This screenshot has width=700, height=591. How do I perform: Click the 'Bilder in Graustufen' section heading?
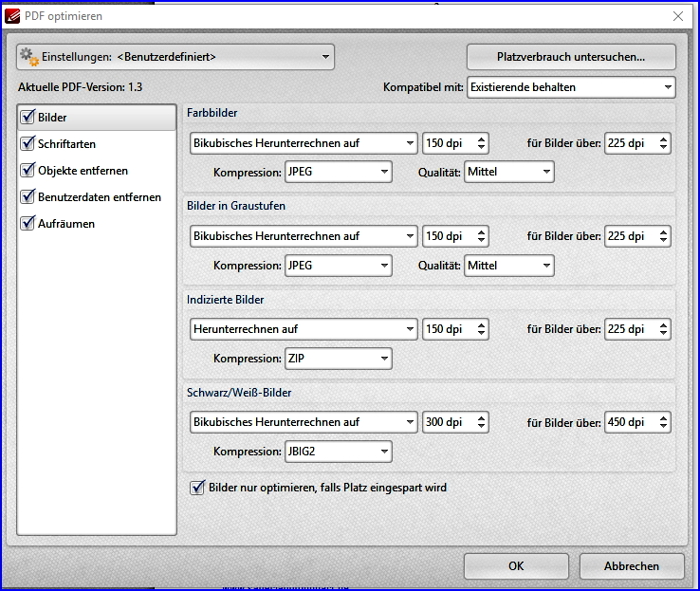(236, 206)
